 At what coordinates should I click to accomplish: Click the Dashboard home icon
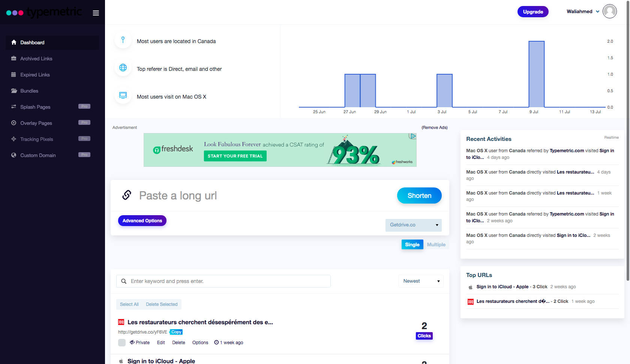coord(14,42)
